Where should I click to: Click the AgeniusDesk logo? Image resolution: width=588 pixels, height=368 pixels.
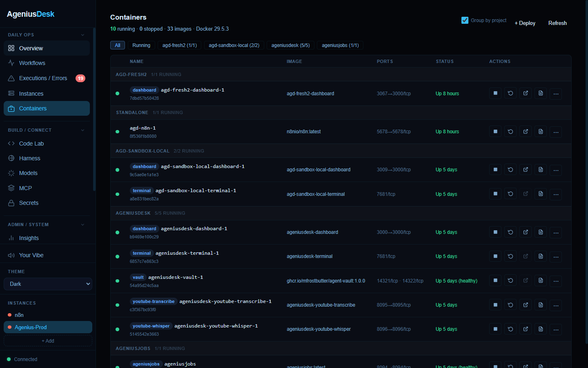(x=31, y=14)
